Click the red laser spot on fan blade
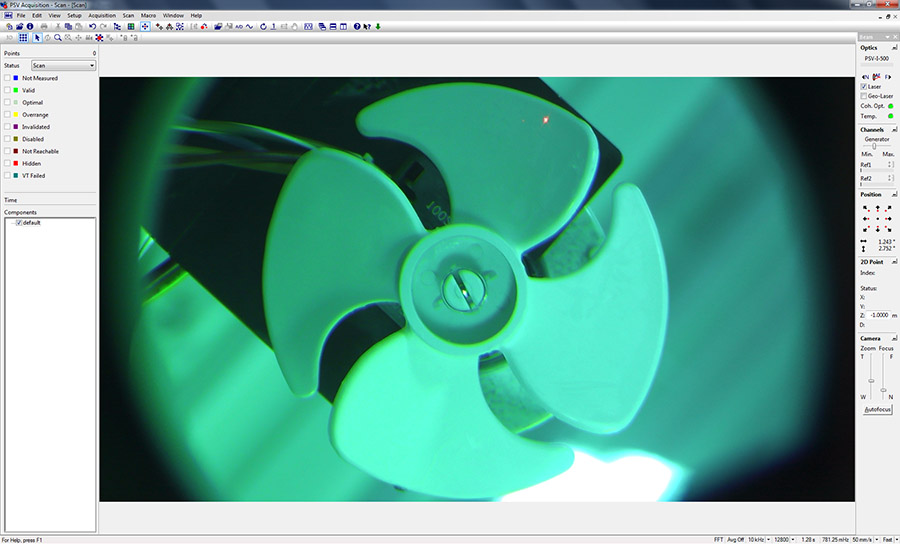This screenshot has width=900, height=544. click(x=545, y=120)
